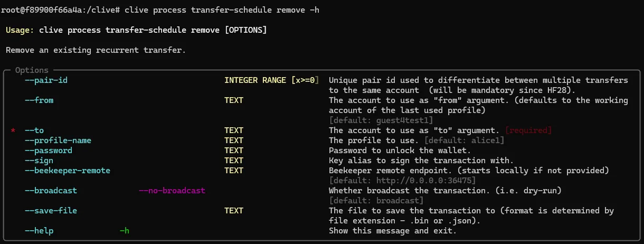This screenshot has height=244, width=644.
Task: Click the --save-file option name
Action: (x=51, y=211)
